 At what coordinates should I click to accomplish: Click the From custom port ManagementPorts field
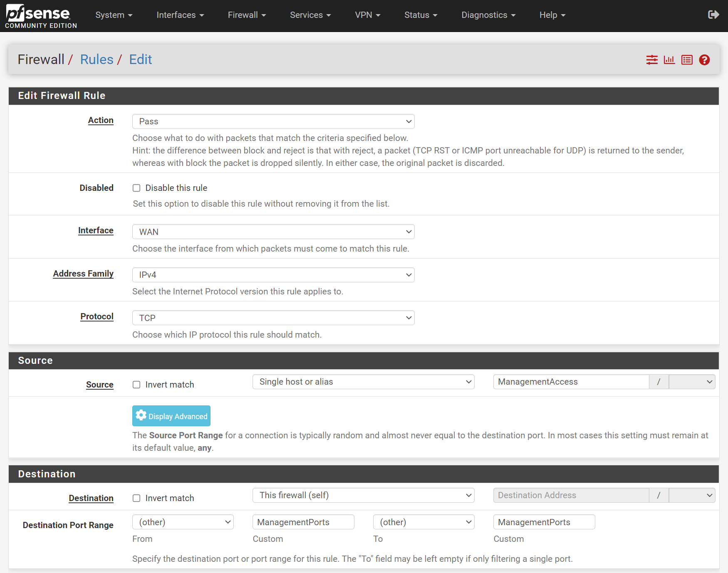(303, 522)
